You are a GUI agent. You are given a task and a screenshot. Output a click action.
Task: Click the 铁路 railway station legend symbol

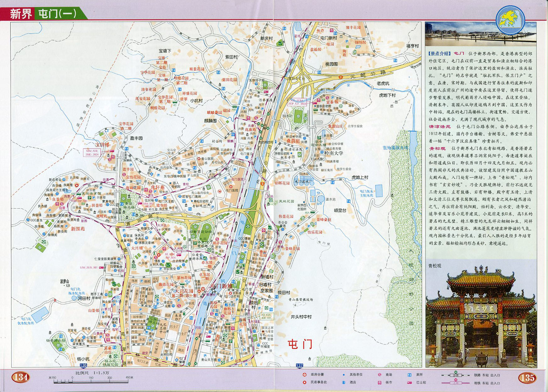pos(456,375)
